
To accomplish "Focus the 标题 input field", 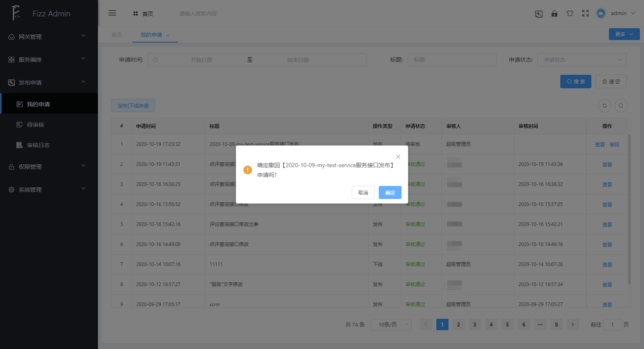I will [452, 60].
